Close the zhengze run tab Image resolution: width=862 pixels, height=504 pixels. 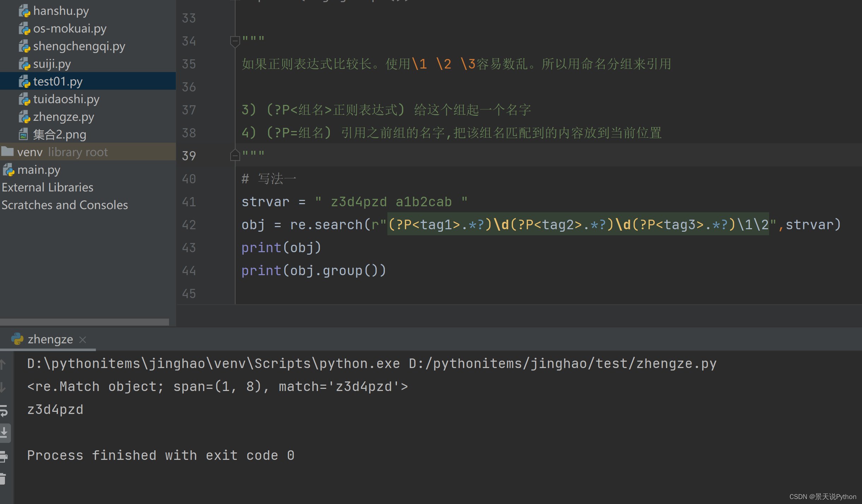pyautogui.click(x=83, y=340)
